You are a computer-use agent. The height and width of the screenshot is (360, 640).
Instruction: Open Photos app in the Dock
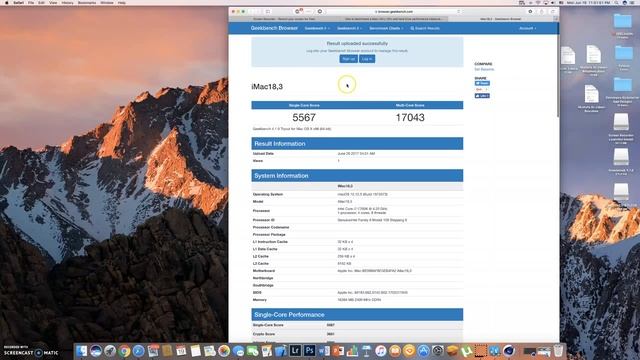click(224, 351)
